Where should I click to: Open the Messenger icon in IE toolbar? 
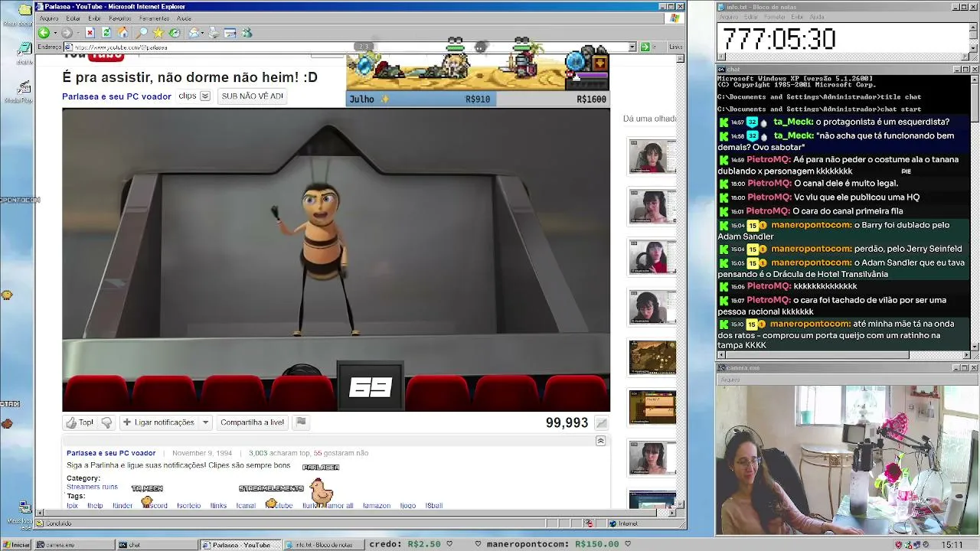tap(247, 33)
